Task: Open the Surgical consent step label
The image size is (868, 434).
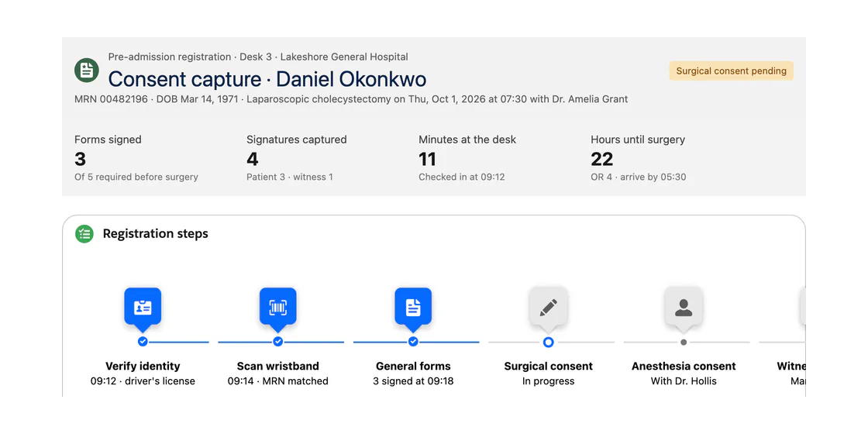Action: pos(548,367)
